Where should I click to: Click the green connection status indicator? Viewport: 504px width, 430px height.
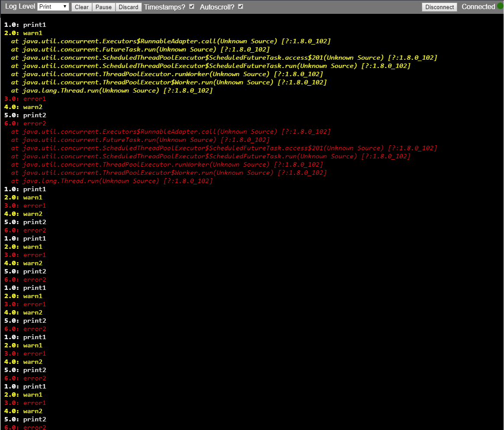(x=500, y=6)
